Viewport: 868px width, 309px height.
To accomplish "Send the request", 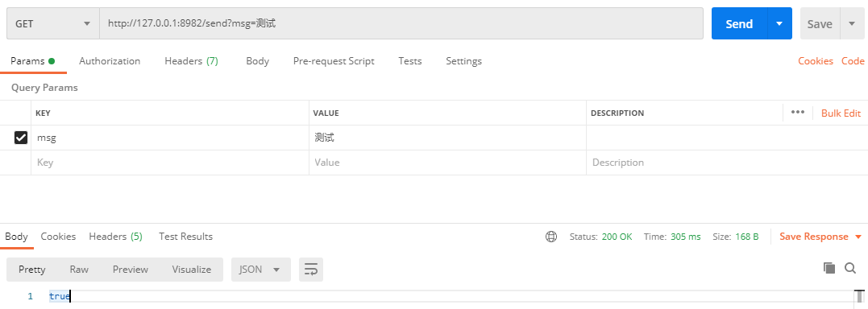I will coord(739,24).
